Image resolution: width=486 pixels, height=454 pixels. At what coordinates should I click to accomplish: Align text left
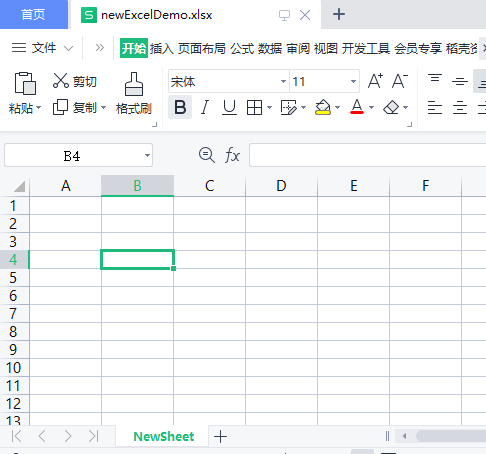point(435,108)
